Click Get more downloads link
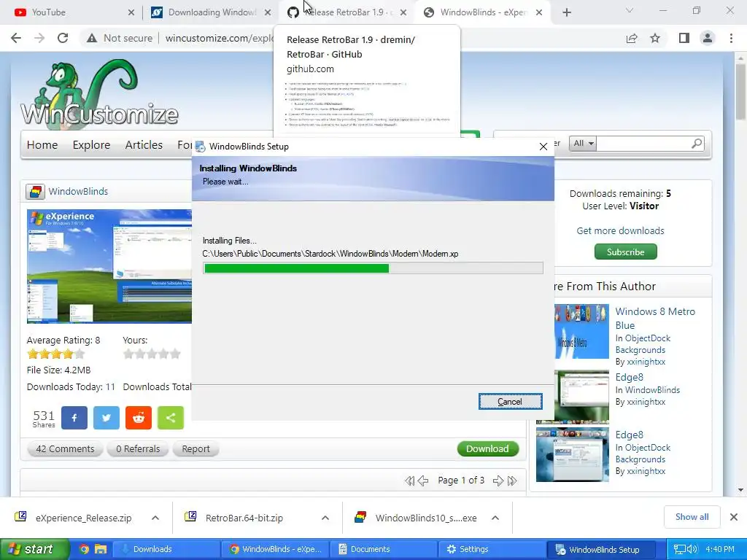Screen dimensions: 747x560 click(x=620, y=230)
